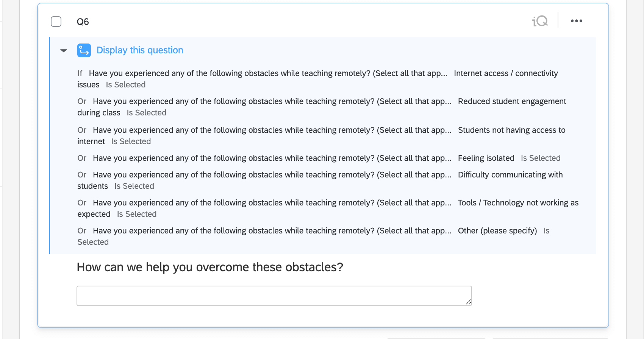Open the "Difficulty communicating with students" condition
Image resolution: width=644 pixels, height=339 pixels.
coord(510,175)
